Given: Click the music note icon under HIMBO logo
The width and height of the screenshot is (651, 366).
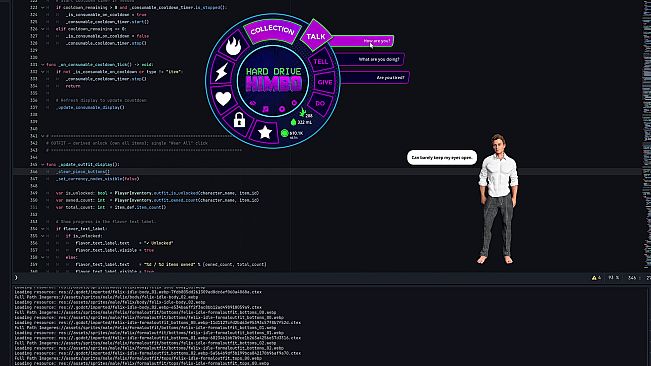Looking at the screenshot, I should click(266, 109).
